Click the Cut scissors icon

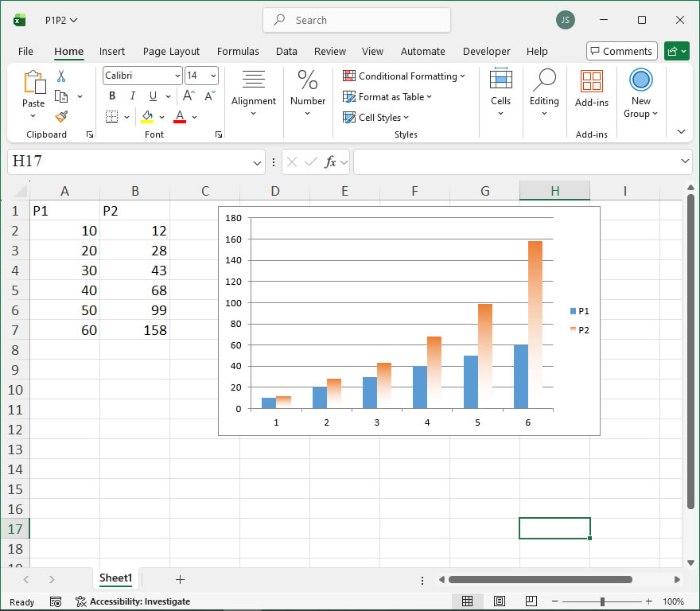[x=61, y=76]
